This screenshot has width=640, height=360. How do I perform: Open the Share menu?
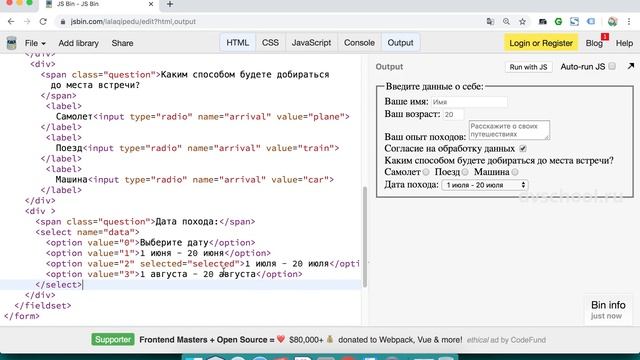click(122, 43)
